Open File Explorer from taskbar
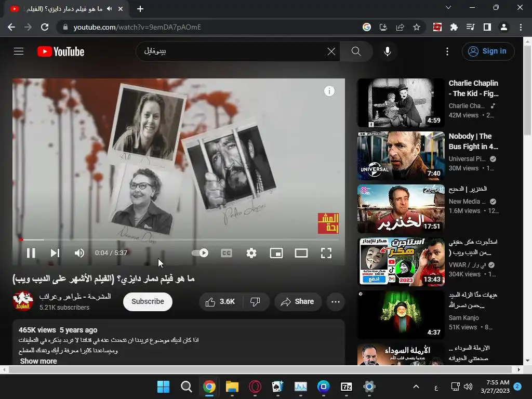 [232, 387]
